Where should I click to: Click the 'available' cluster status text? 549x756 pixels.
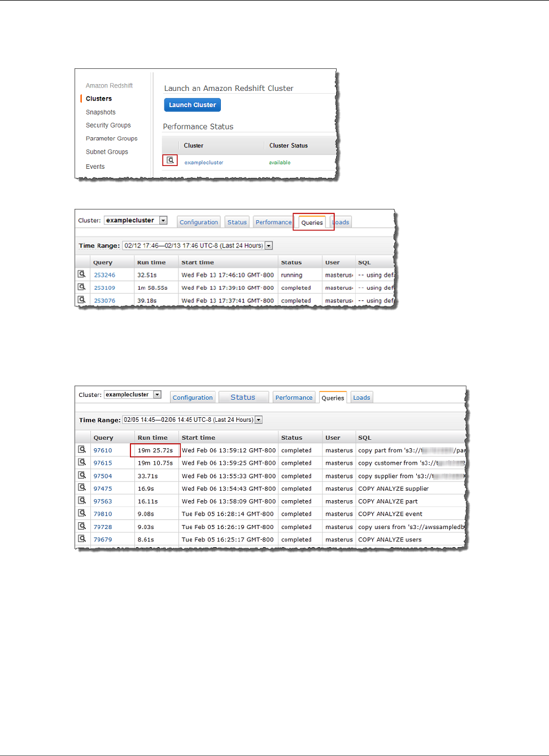pos(280,163)
